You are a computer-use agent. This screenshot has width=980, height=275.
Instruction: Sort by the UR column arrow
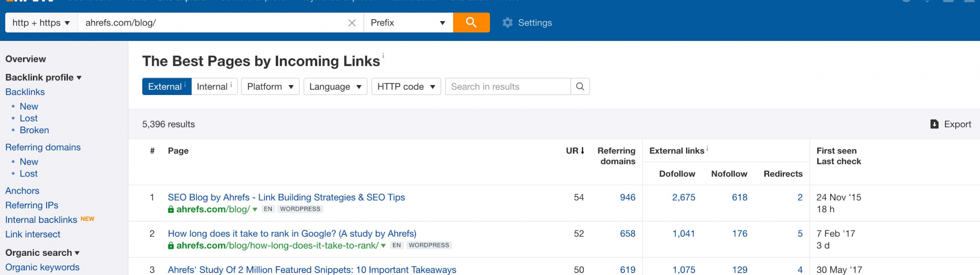point(583,150)
